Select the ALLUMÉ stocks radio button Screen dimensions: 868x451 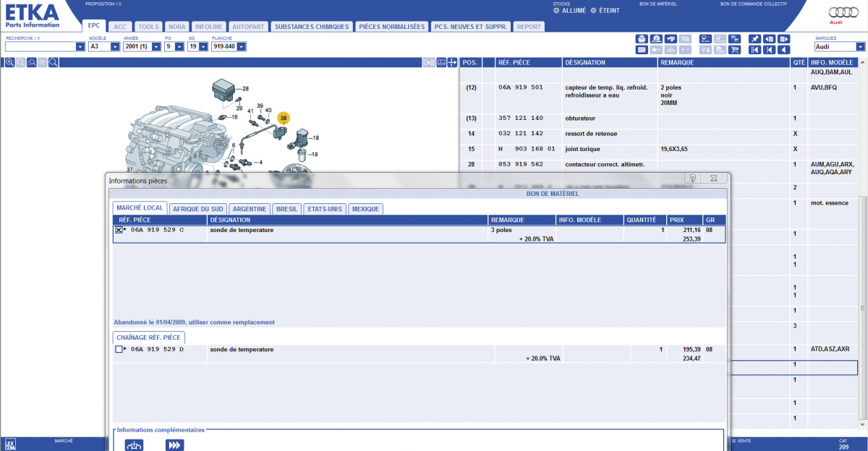point(556,11)
